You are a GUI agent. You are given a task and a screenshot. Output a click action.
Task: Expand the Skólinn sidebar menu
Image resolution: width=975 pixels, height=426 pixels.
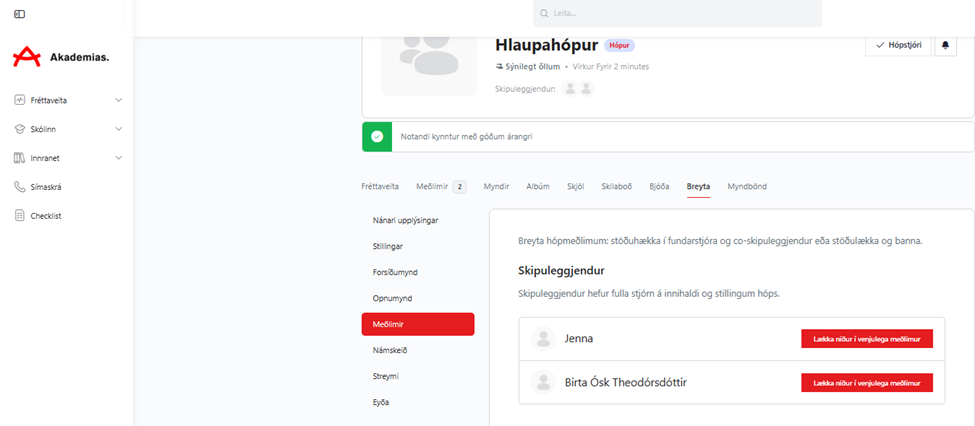coord(119,129)
